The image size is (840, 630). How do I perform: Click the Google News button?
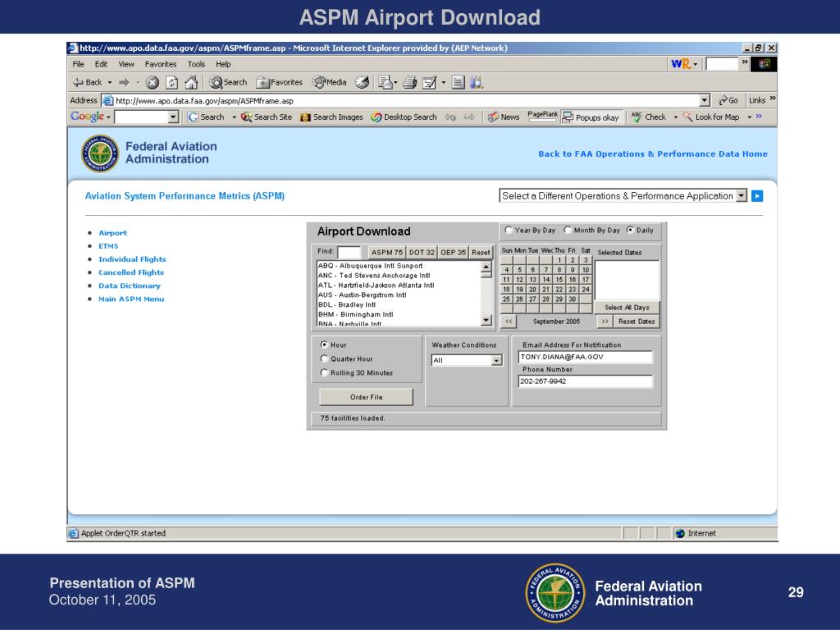pos(504,116)
